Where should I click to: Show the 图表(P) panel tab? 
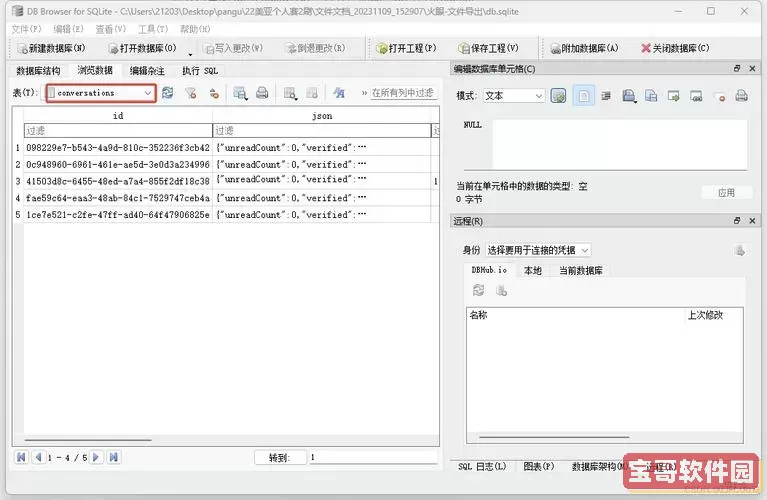pyautogui.click(x=539, y=466)
